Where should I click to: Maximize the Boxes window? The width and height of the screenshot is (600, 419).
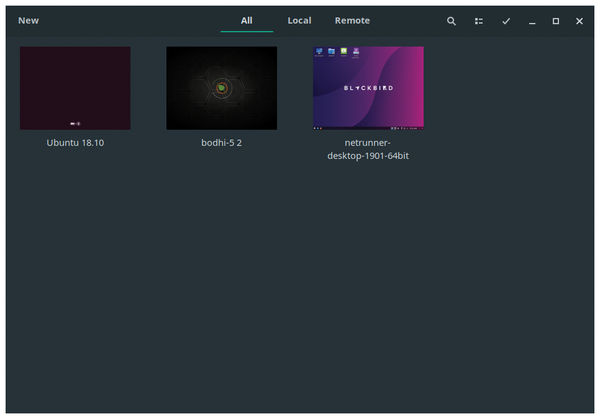pyautogui.click(x=556, y=21)
